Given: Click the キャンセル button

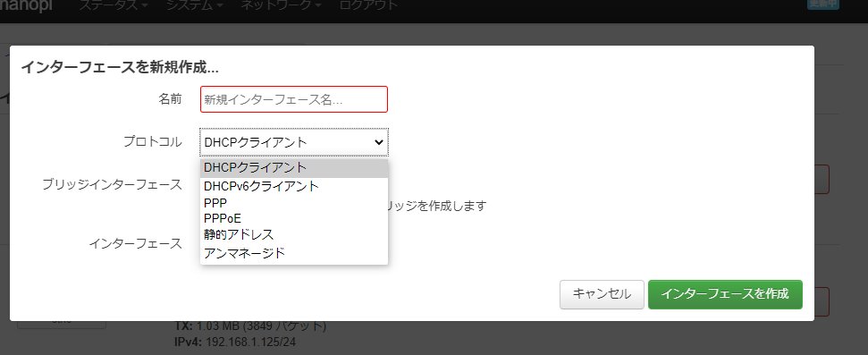Looking at the screenshot, I should (602, 294).
